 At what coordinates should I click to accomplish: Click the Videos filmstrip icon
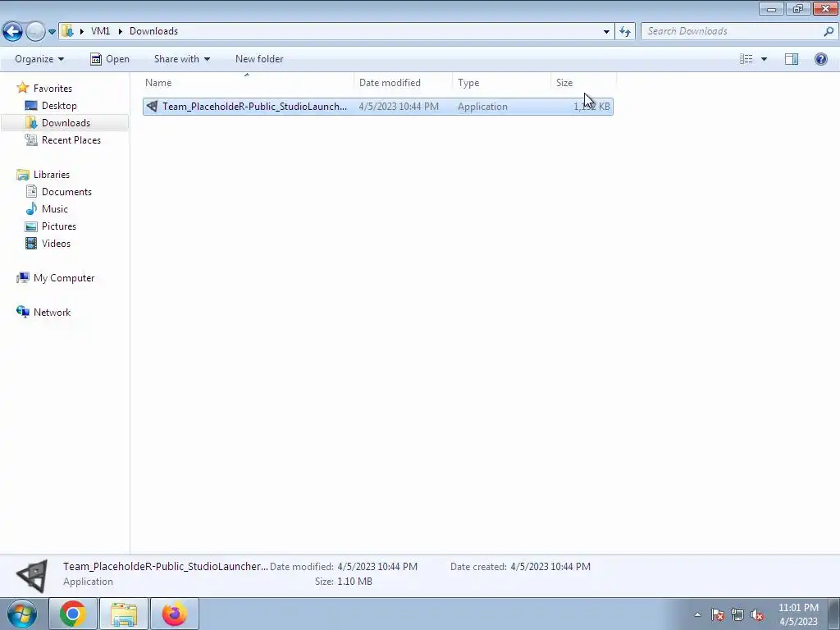(31, 243)
